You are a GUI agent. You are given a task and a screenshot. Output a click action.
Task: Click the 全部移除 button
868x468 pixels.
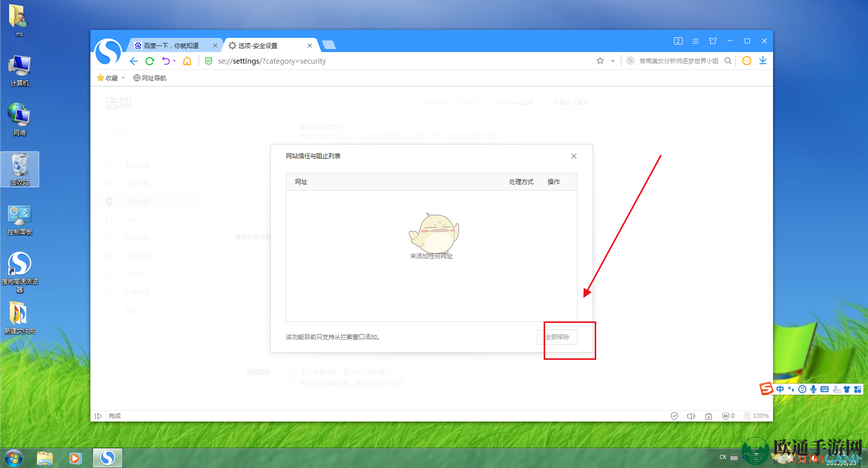point(557,337)
